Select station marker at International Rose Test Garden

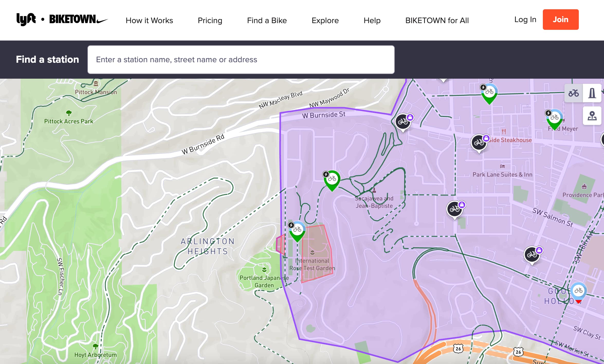pos(297,229)
